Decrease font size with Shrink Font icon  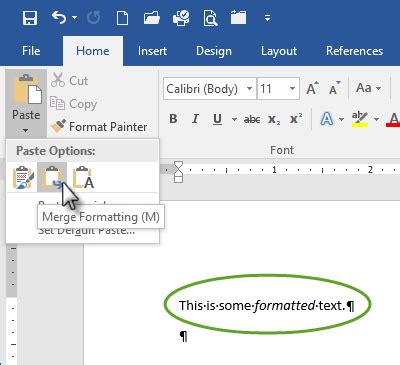pyautogui.click(x=334, y=88)
